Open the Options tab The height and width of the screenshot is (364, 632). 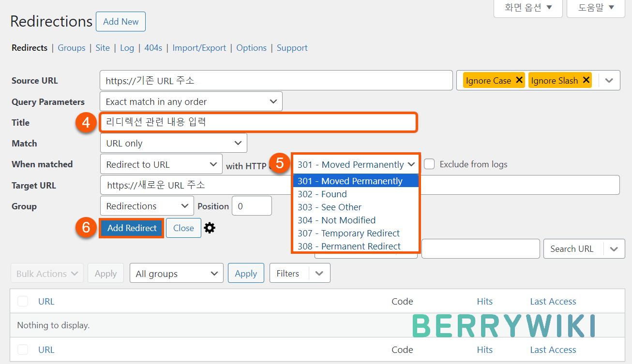point(252,48)
